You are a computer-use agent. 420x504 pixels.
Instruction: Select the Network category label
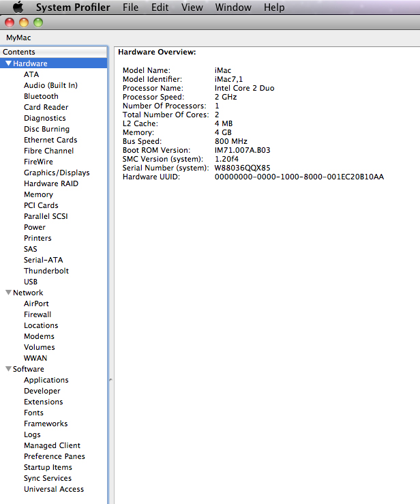point(28,293)
